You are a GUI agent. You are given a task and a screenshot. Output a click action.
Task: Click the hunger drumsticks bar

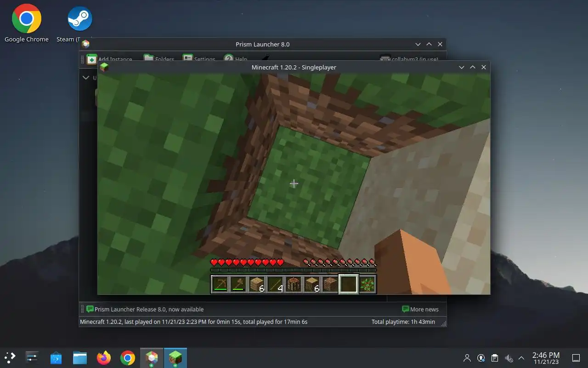tap(339, 263)
